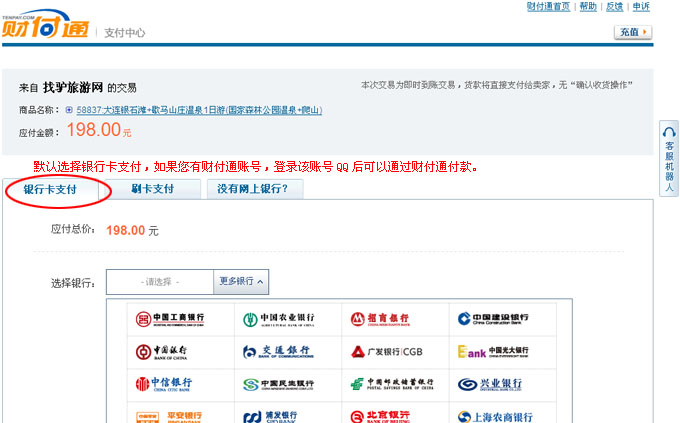Select 兴业银行 bank logo
The image size is (680, 423).
pos(490,384)
